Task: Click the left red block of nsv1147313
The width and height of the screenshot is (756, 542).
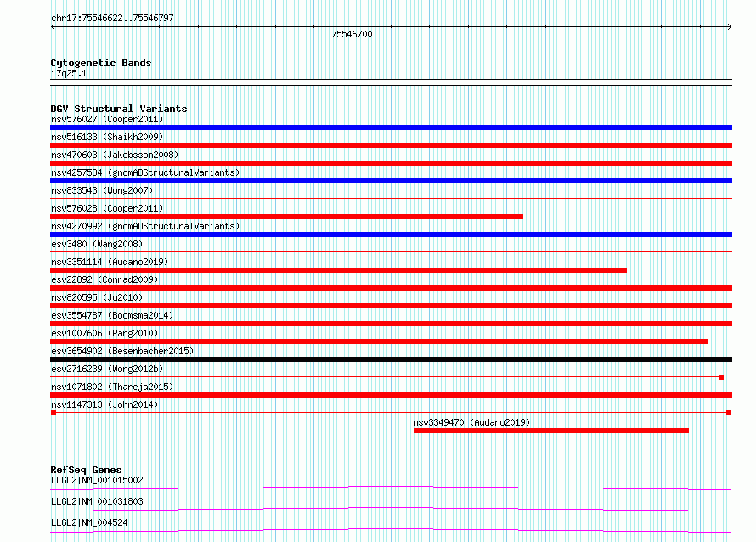Action: pos(54,413)
